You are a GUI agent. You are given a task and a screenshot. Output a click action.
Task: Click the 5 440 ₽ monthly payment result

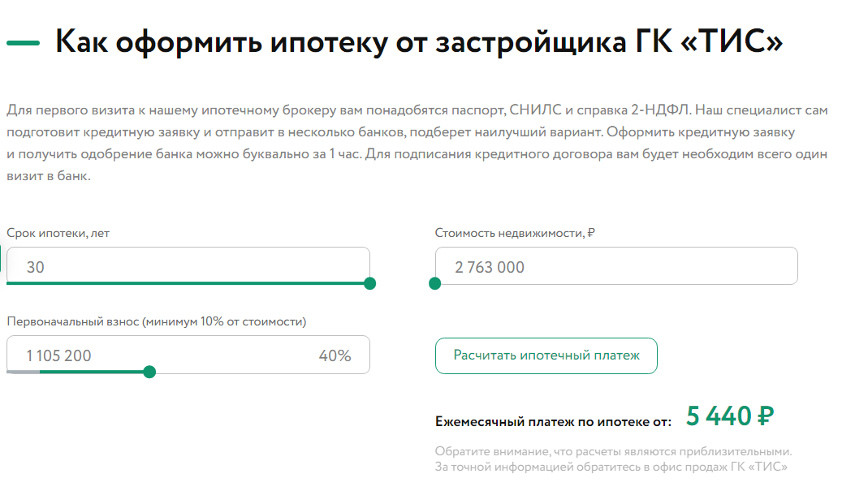coord(729,416)
